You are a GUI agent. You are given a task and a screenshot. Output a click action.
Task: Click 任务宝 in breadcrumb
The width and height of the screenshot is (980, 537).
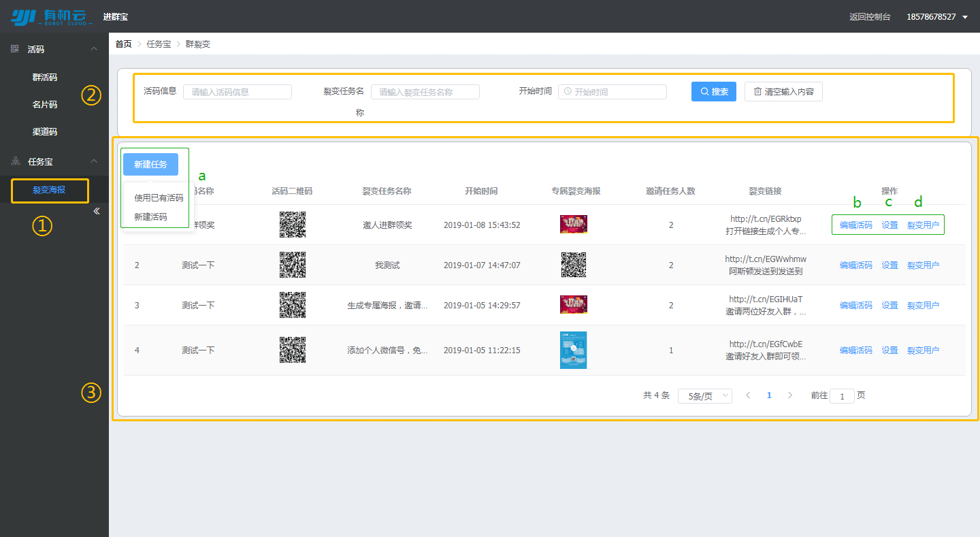point(159,44)
